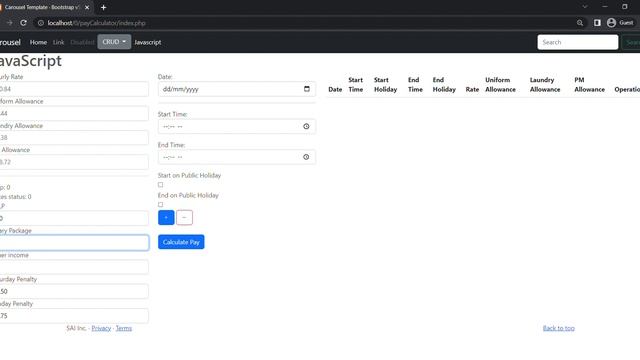Focus the Uniform Allowance input

pos(74,113)
